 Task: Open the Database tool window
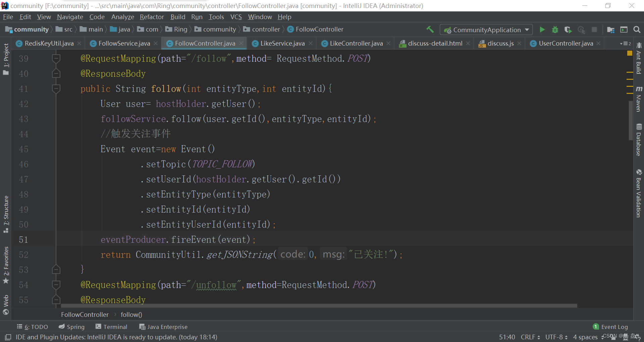(639, 139)
